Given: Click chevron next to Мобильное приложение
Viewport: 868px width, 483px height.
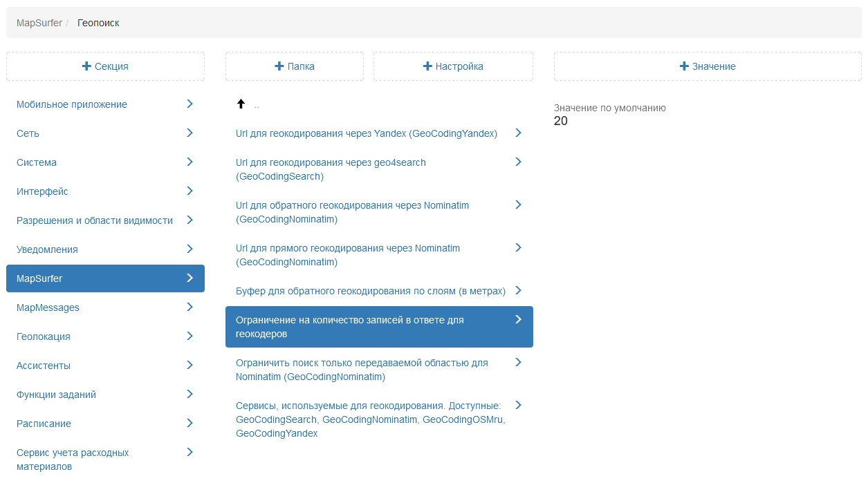Looking at the screenshot, I should coord(190,104).
